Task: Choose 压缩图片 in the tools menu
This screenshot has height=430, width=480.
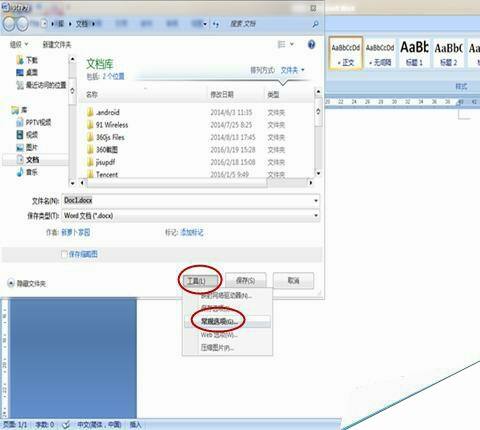Action: pos(217,348)
